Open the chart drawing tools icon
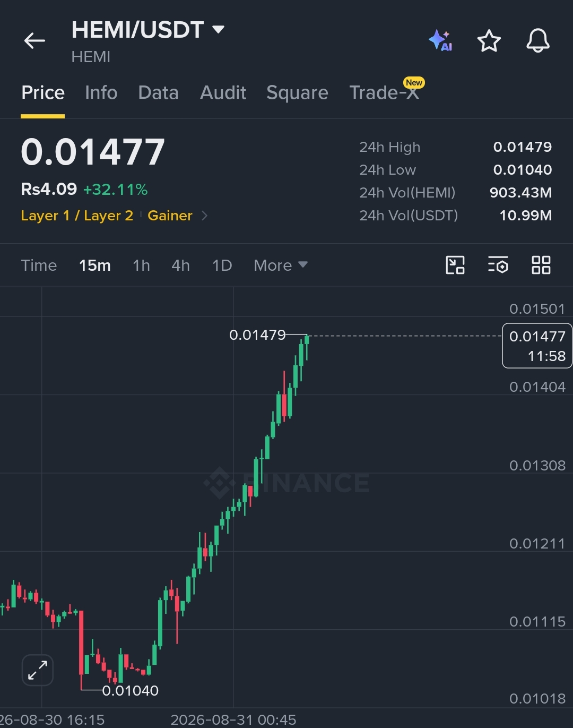 455,265
